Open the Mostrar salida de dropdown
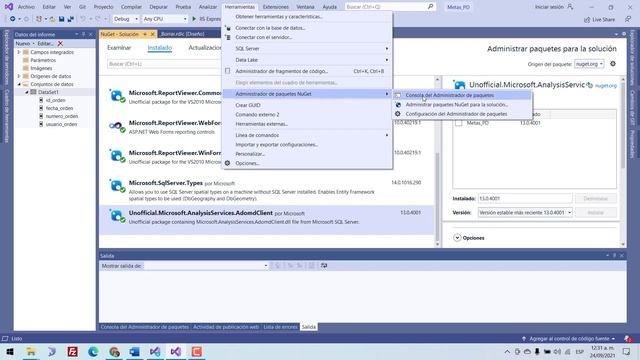 206,266
